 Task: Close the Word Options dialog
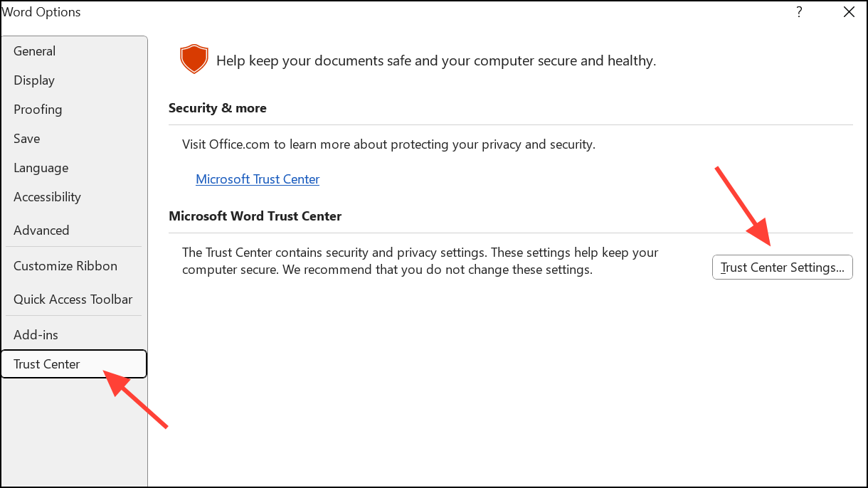point(848,12)
